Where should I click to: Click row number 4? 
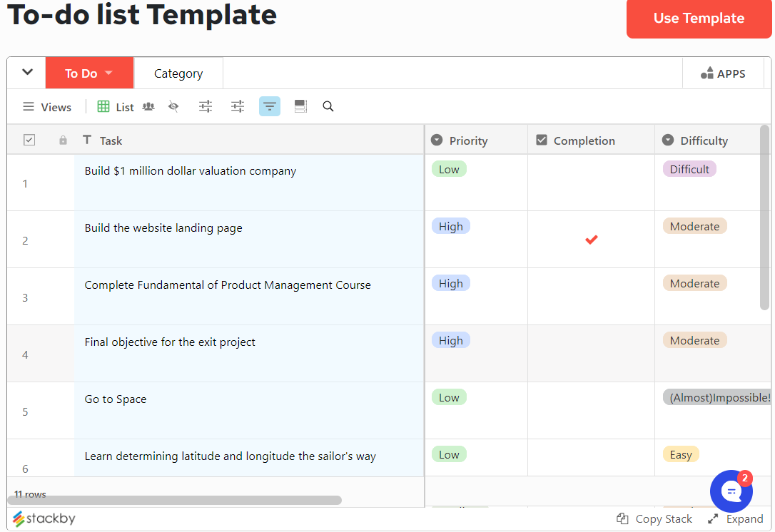[25, 354]
